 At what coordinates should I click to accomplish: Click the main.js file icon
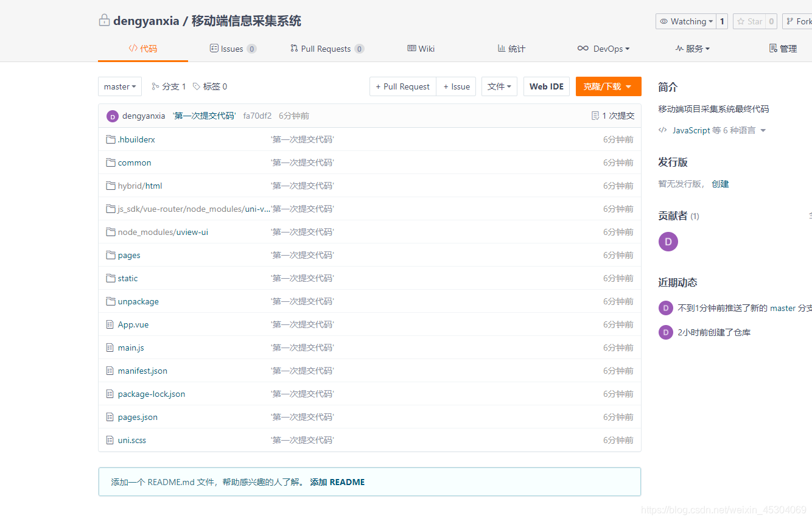(110, 348)
